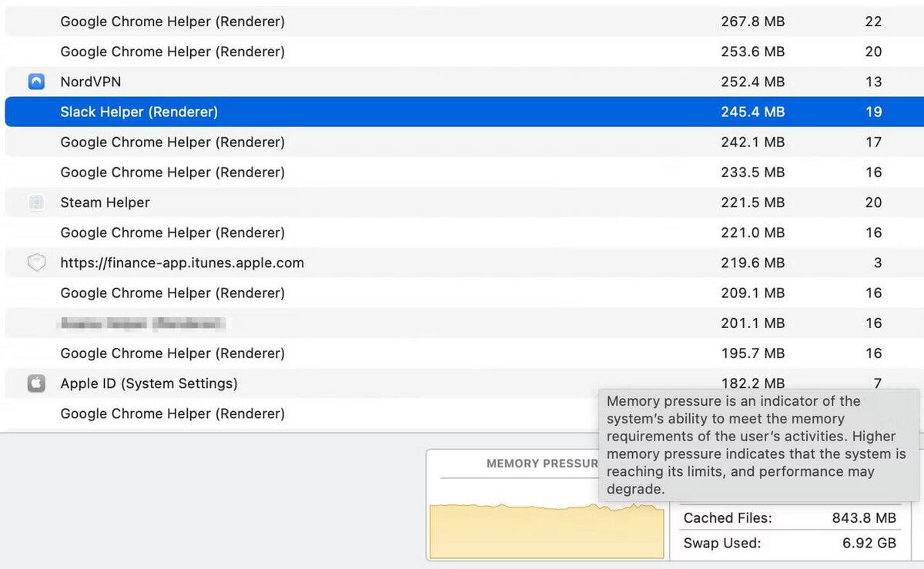Click the Cached Files label
924x569 pixels.
728,518
